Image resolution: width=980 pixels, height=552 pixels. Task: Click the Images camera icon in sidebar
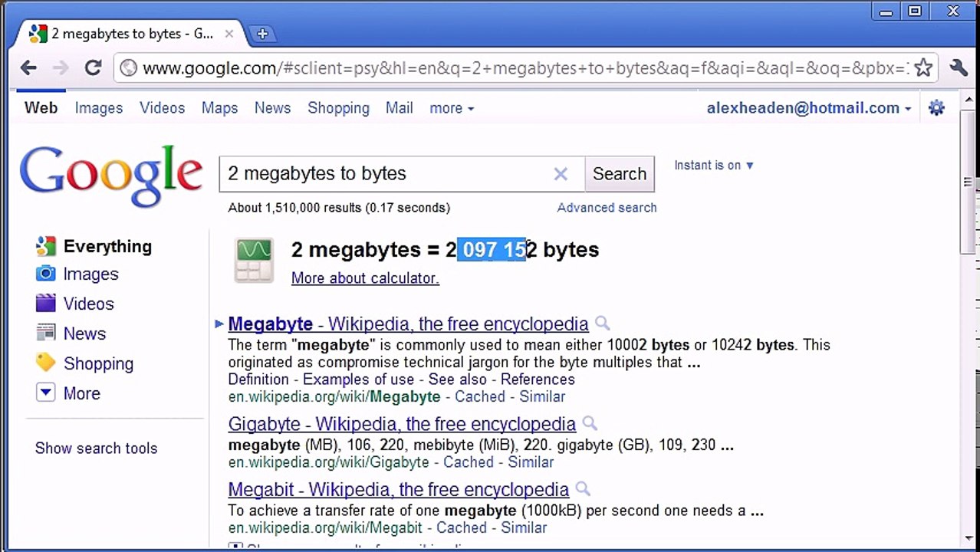(46, 274)
